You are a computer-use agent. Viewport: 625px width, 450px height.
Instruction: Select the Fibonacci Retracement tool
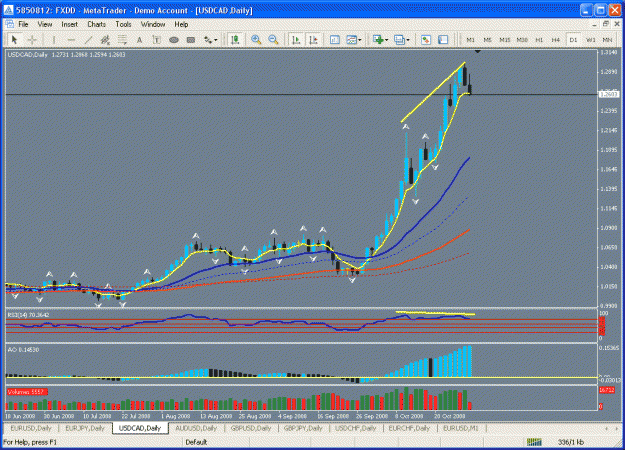[x=122, y=40]
